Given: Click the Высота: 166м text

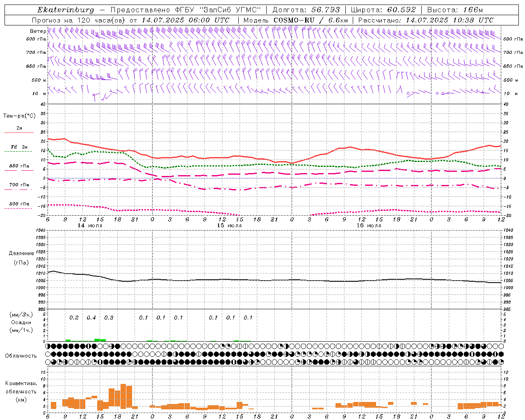Looking at the screenshot, I should click(455, 10).
